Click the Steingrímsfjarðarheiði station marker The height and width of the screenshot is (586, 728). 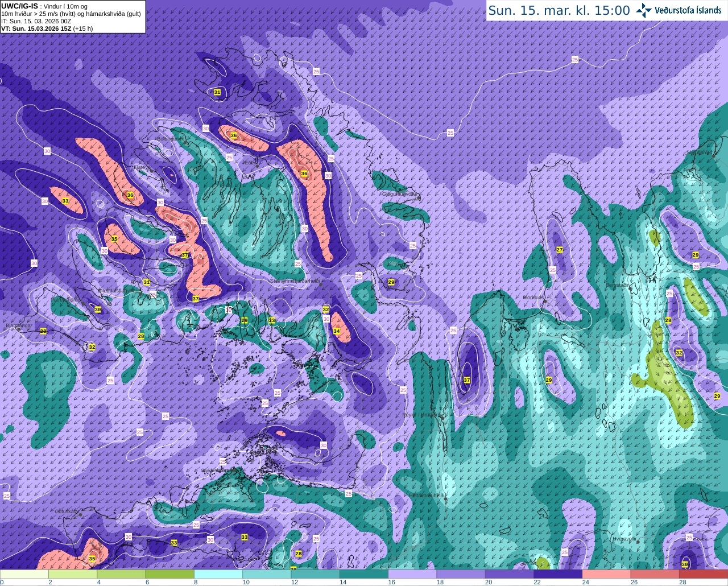[321, 284]
